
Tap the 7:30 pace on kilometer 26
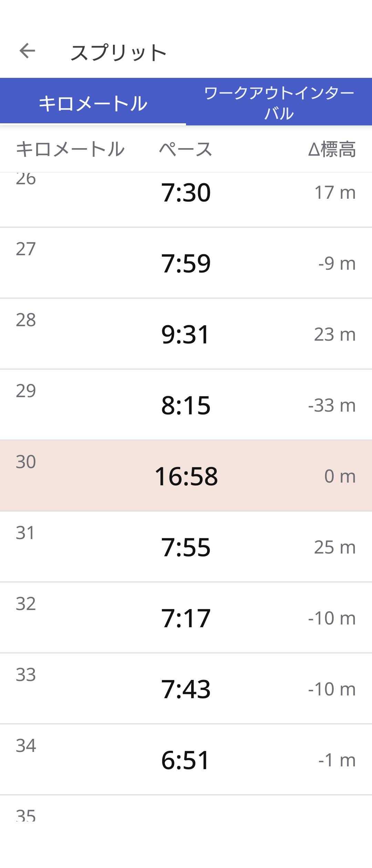click(x=186, y=192)
